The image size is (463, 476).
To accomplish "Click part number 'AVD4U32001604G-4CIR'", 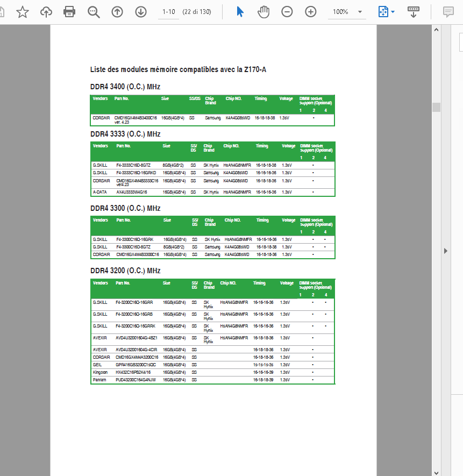I will coord(137,350).
